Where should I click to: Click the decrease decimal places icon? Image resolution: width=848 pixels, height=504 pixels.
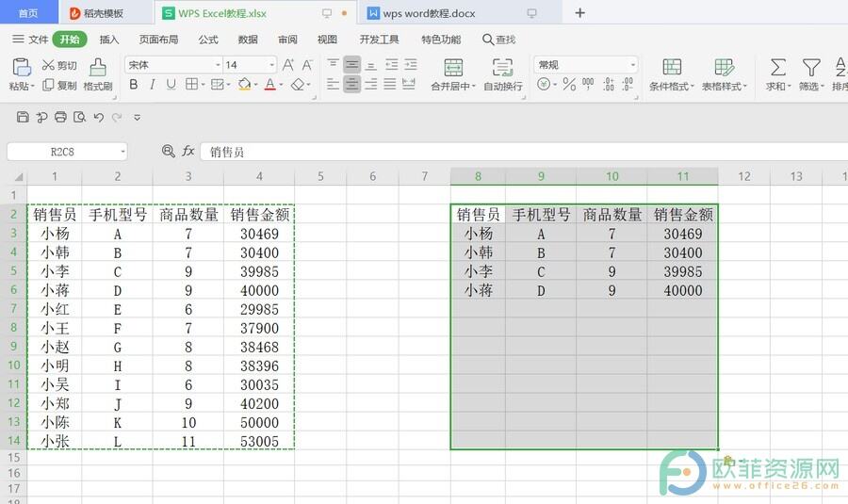point(628,84)
